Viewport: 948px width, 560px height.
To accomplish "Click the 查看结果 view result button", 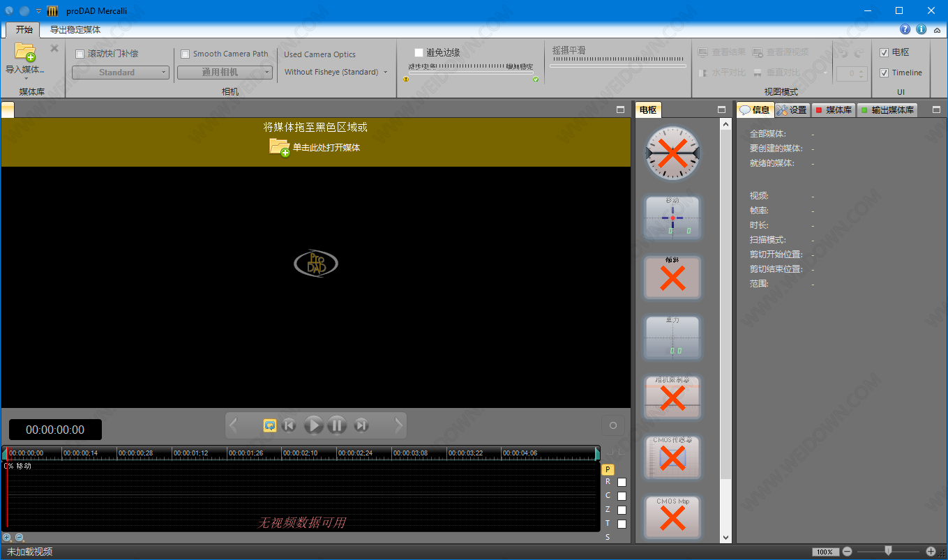I will pos(722,52).
